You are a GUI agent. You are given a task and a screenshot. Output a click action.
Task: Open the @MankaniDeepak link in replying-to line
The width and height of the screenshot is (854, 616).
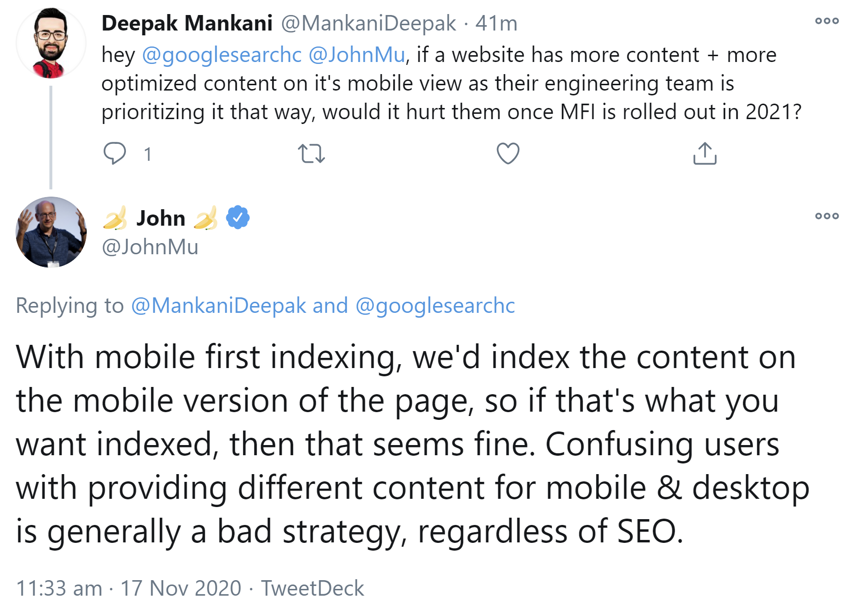[x=217, y=305]
